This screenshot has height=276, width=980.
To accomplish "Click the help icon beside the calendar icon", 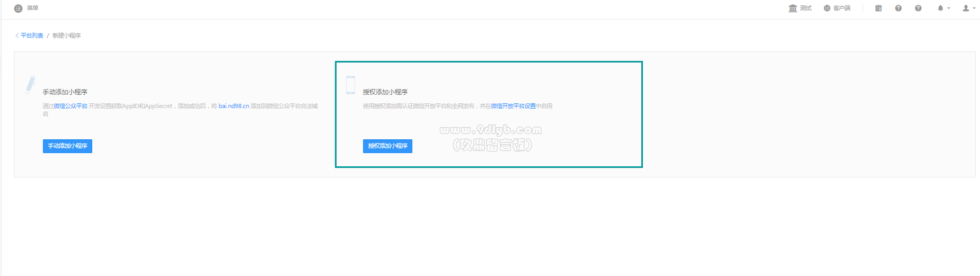I will (x=898, y=8).
